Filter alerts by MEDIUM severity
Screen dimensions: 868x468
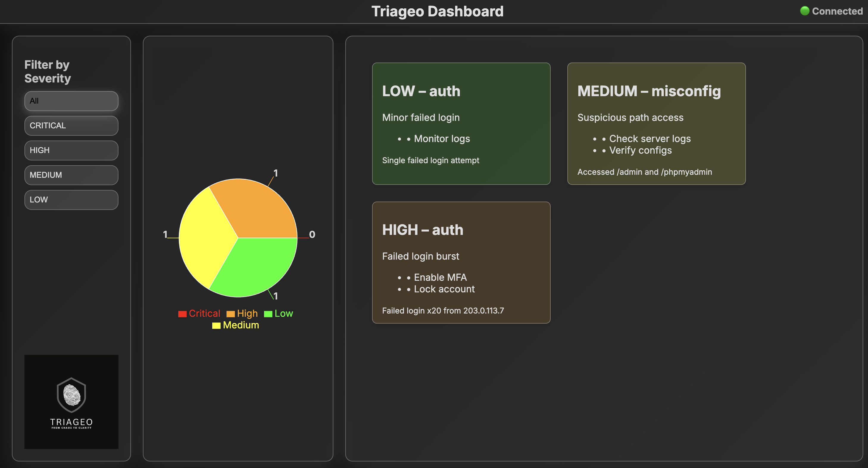pyautogui.click(x=71, y=175)
